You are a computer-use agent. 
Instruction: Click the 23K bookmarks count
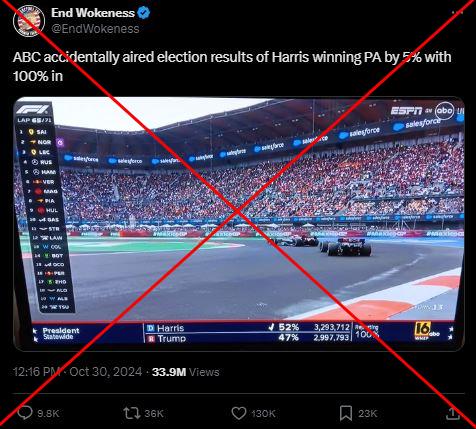367,413
